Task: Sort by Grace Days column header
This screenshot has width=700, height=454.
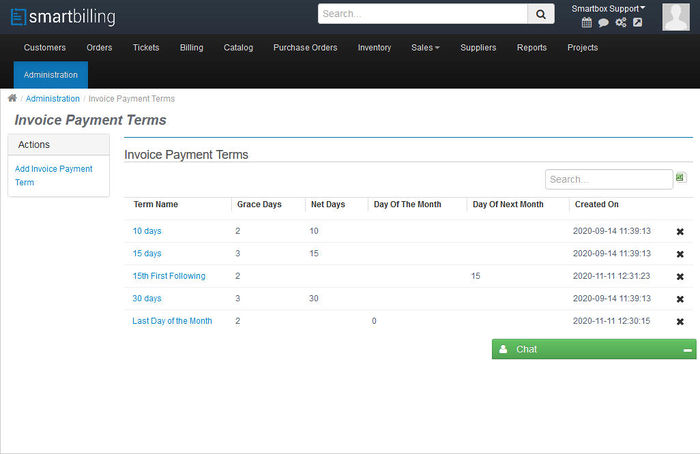Action: coord(259,204)
